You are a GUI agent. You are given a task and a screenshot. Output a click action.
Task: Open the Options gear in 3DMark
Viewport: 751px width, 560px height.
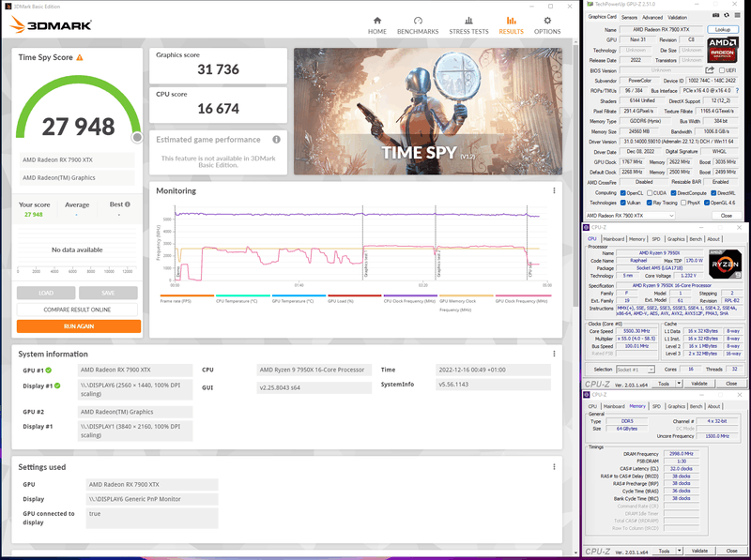547,25
